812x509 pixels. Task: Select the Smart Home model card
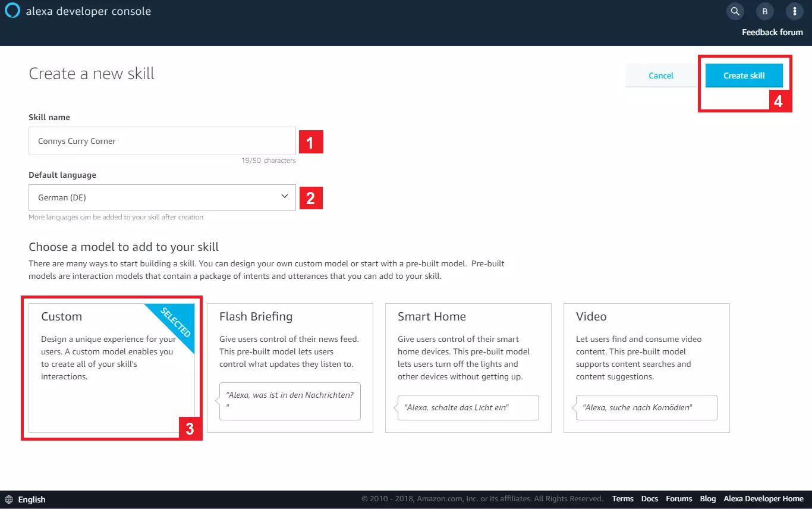[x=468, y=368]
